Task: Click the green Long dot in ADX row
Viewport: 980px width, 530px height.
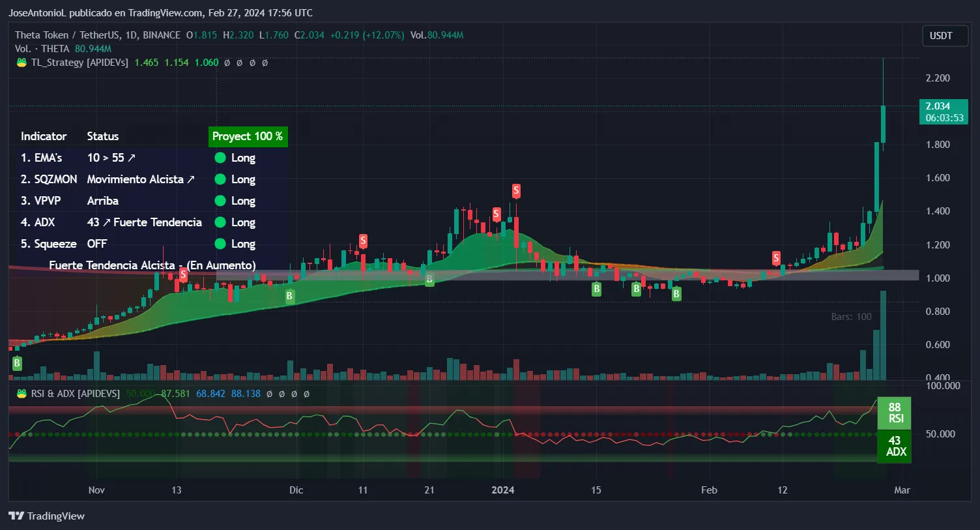Action: (x=220, y=222)
